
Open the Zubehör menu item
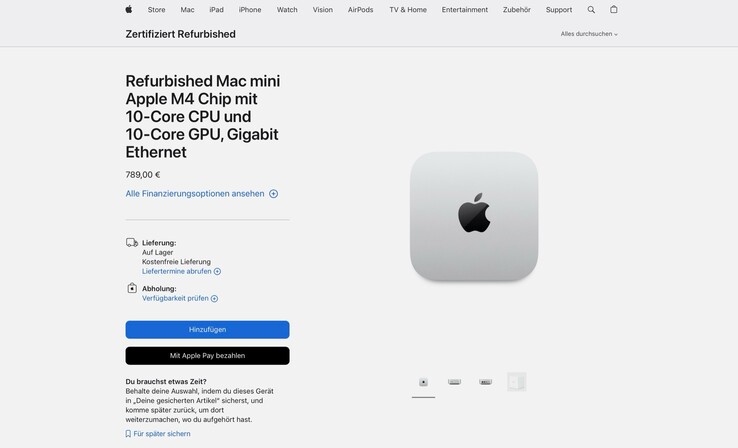coord(516,9)
